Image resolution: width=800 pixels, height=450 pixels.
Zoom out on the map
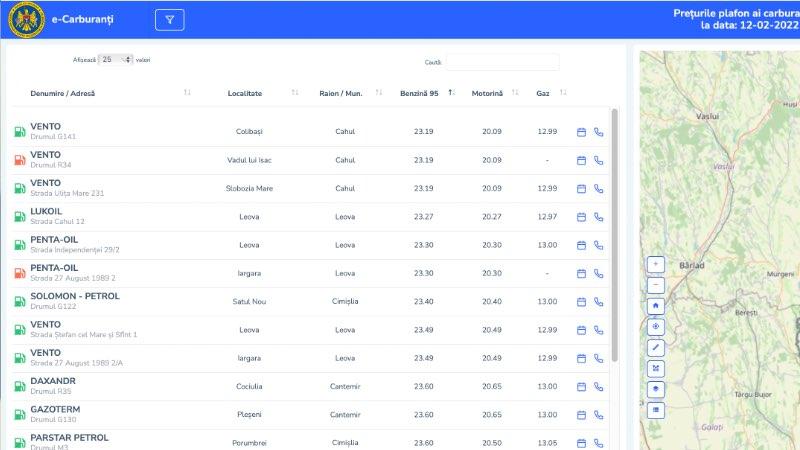click(x=656, y=285)
